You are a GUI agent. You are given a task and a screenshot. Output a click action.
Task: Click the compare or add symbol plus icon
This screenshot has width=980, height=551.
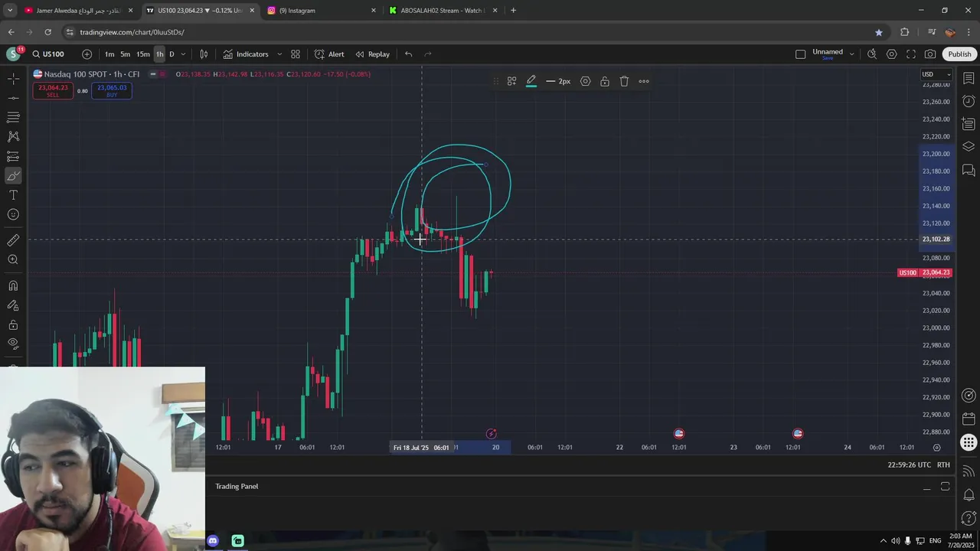click(x=87, y=54)
